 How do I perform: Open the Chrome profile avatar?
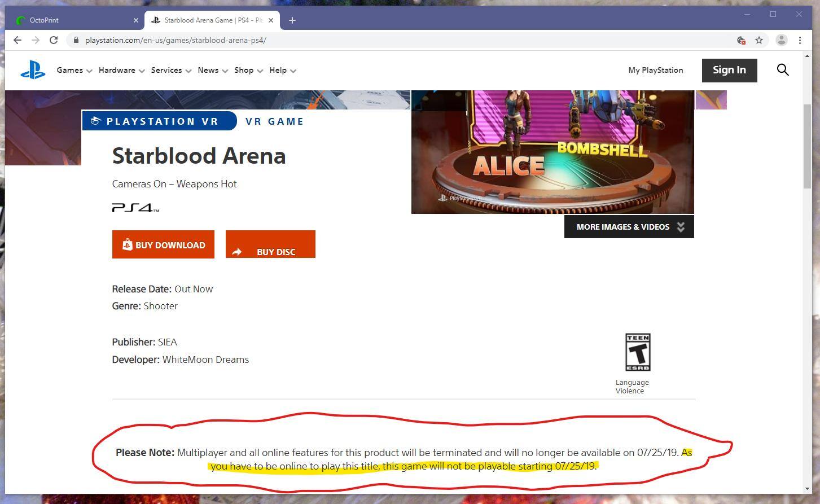(x=782, y=40)
